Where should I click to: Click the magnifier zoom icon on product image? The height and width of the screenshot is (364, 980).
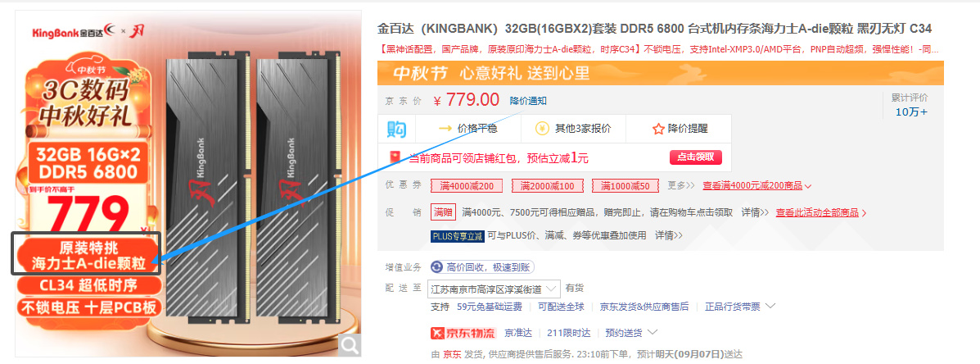point(350,344)
